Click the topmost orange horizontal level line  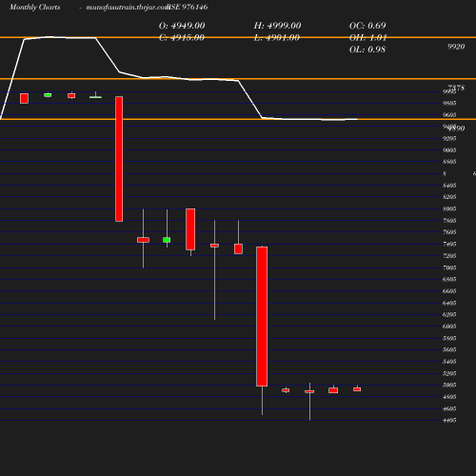pos(238,37)
